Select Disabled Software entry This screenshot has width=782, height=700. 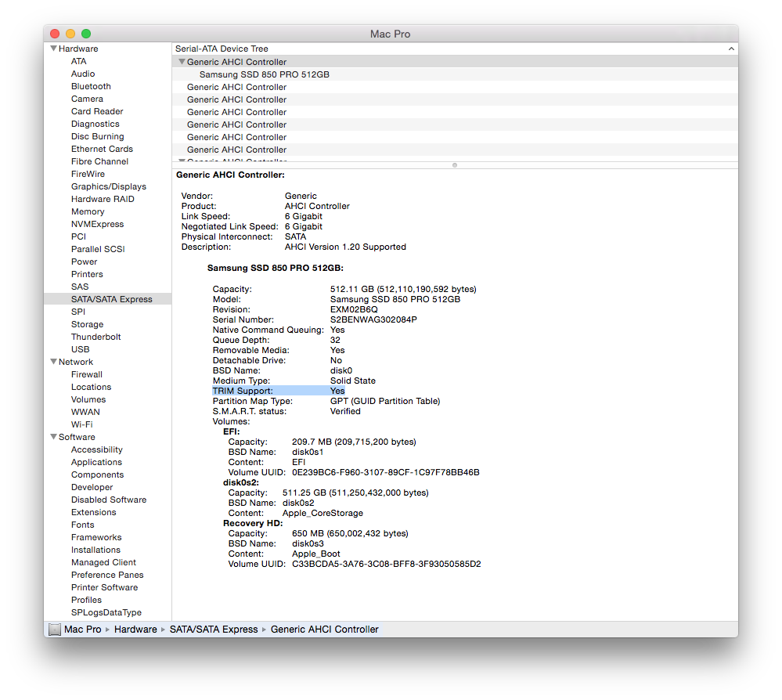coord(109,500)
